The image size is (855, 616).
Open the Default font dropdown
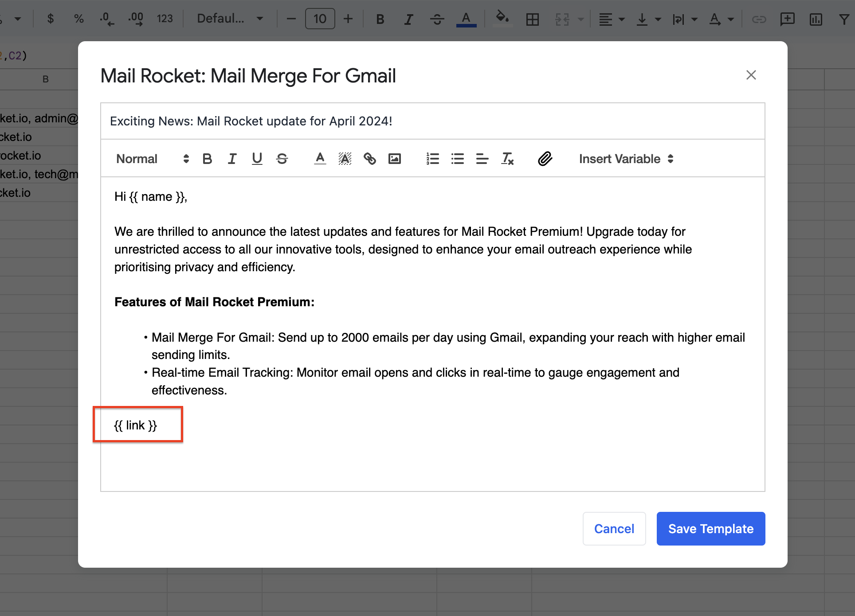point(230,19)
